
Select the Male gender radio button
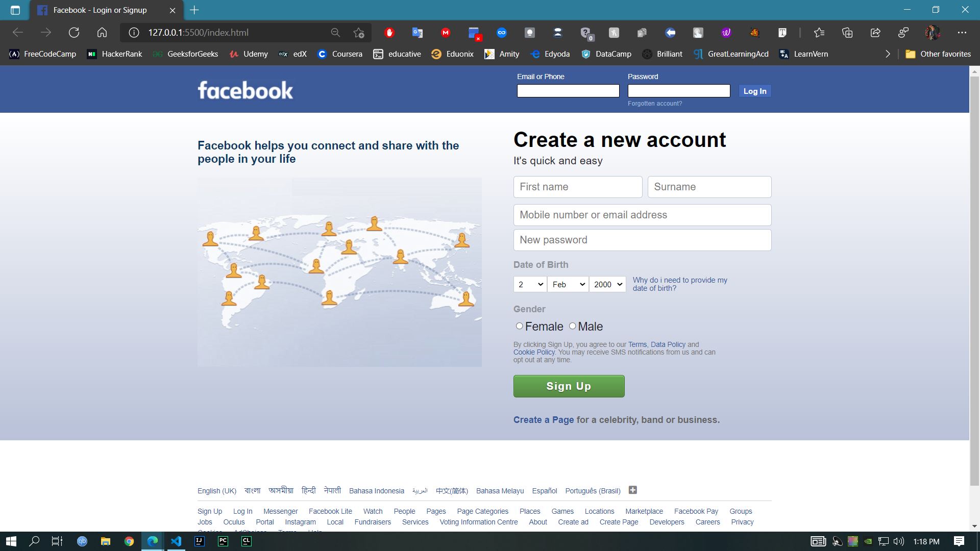[573, 325]
